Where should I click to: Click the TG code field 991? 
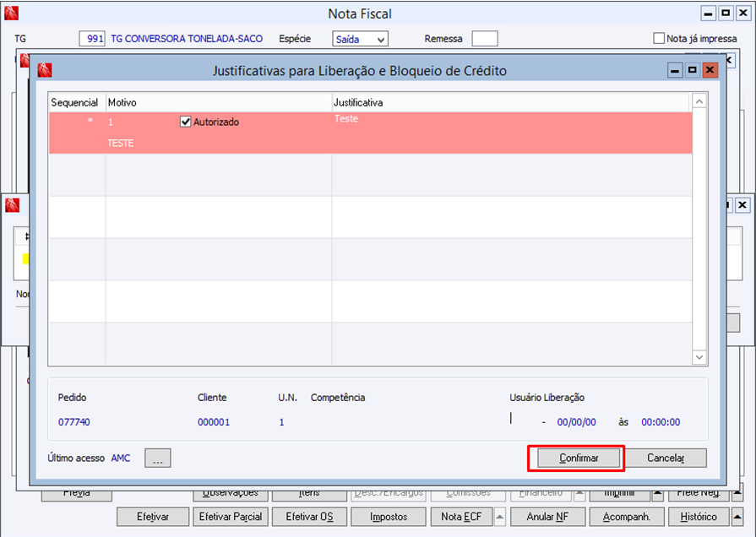tap(92, 39)
